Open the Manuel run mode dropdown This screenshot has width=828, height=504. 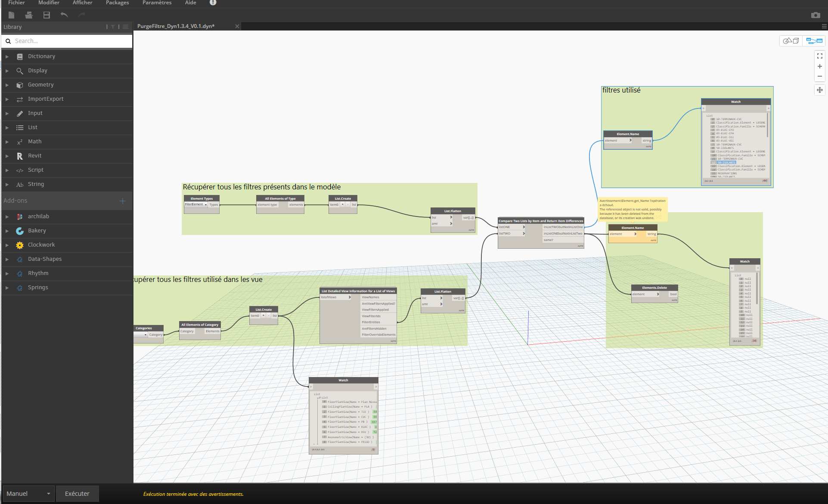point(28,494)
